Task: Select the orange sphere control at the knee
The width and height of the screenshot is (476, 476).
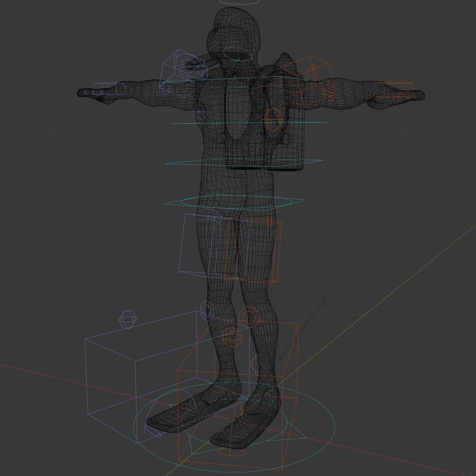Action: coord(233,337)
